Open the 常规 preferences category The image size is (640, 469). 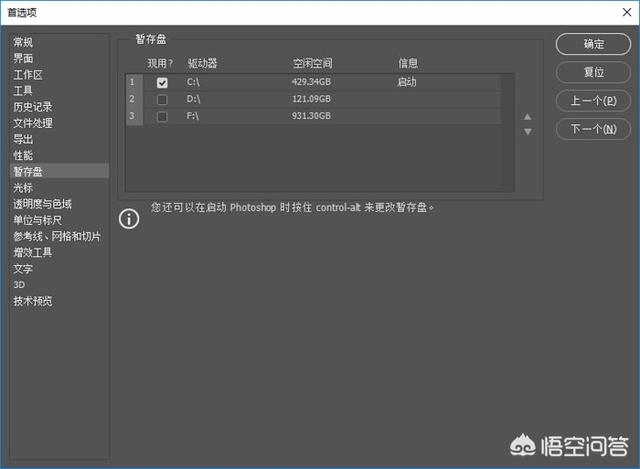pyautogui.click(x=23, y=42)
